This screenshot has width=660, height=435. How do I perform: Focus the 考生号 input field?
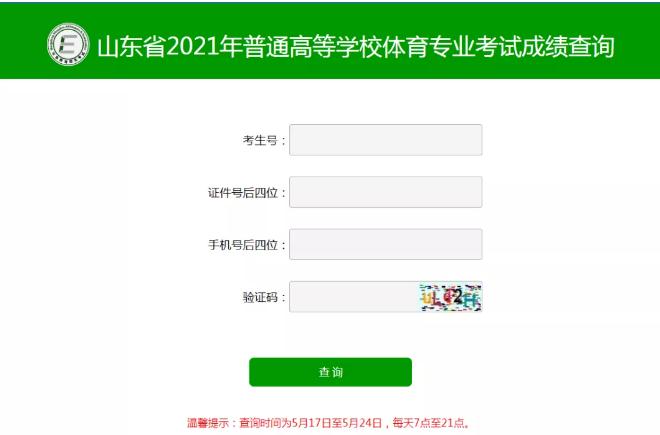[x=386, y=140]
